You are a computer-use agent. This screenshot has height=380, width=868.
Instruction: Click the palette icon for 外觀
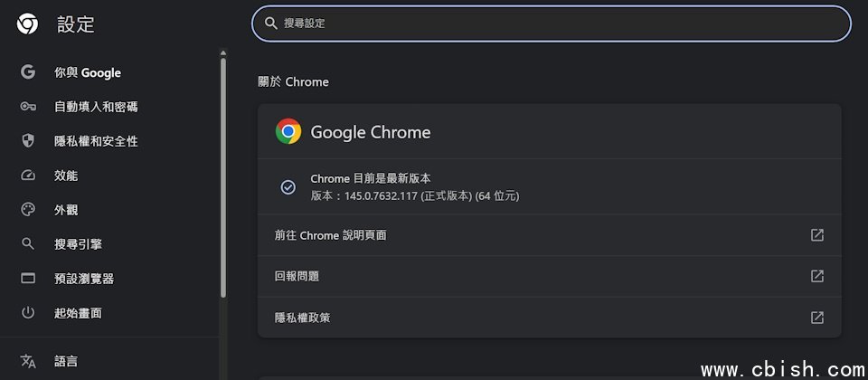tap(28, 210)
